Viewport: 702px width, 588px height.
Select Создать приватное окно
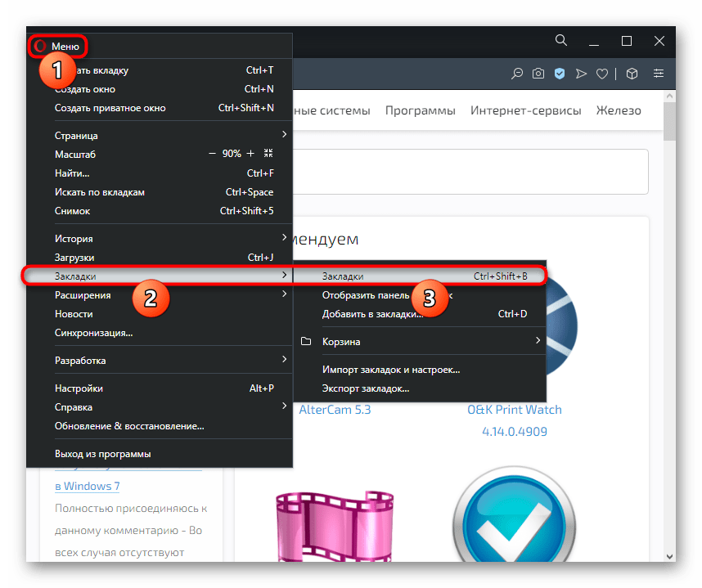[x=160, y=108]
